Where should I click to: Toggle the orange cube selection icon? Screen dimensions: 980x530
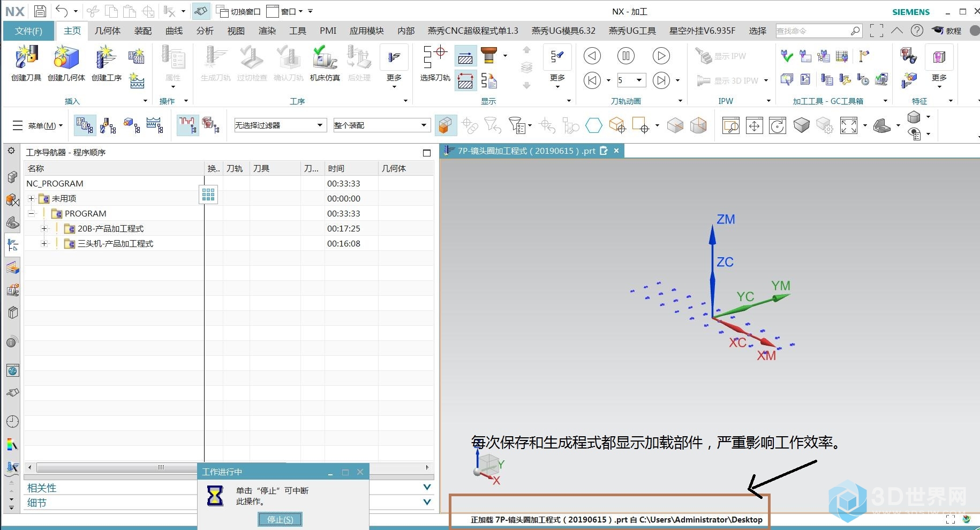pos(445,125)
